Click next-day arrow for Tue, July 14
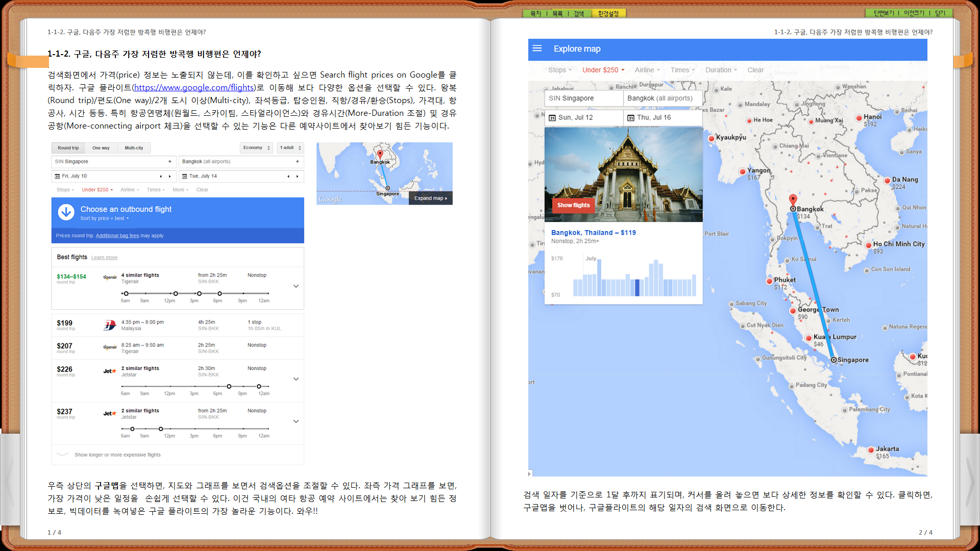 [x=298, y=177]
